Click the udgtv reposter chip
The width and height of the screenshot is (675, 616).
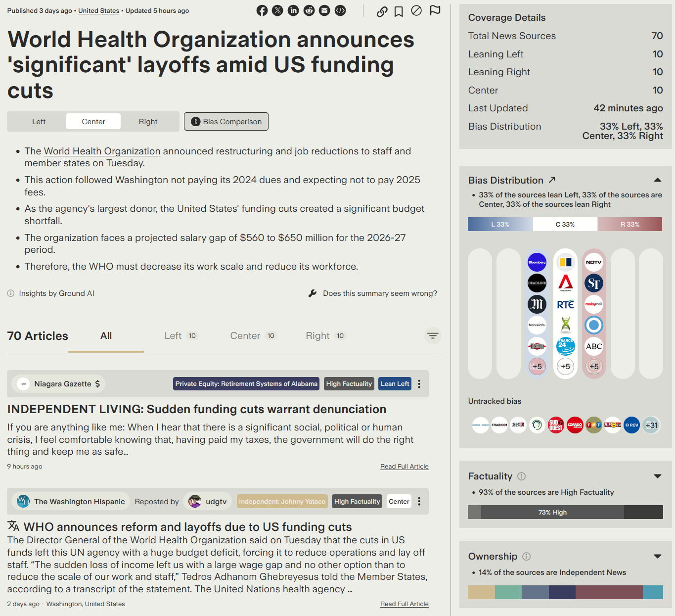coord(208,501)
